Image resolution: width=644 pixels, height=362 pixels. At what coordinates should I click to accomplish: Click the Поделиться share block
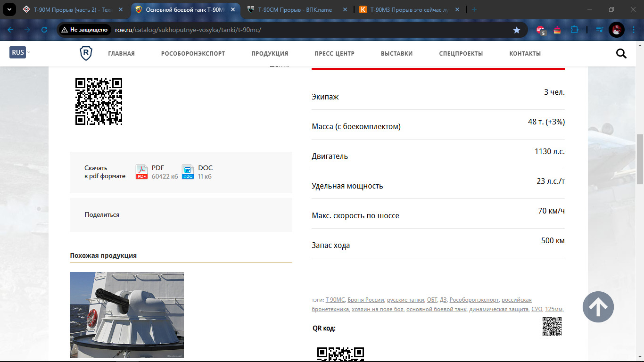181,215
